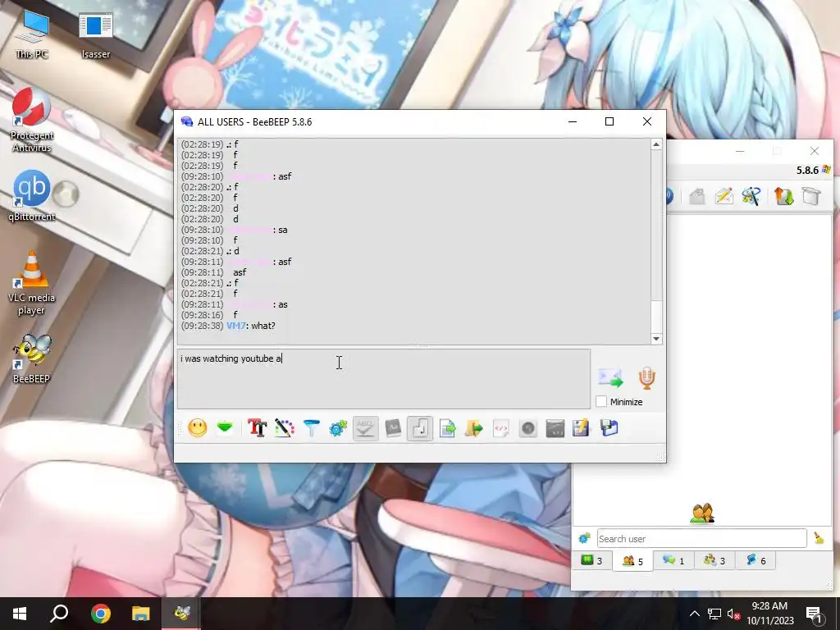The image size is (840, 630).
Task: Select the lsasser desktop icon
Action: pyautogui.click(x=96, y=34)
